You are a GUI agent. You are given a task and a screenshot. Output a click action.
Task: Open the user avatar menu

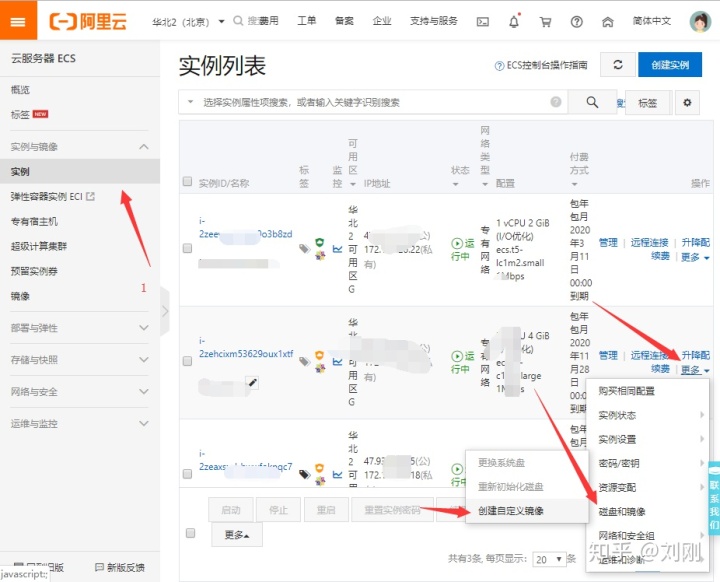(700, 21)
